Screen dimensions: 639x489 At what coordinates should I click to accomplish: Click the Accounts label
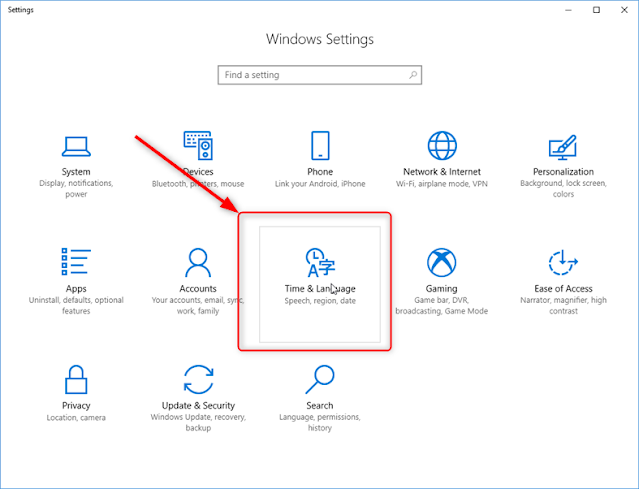point(198,289)
